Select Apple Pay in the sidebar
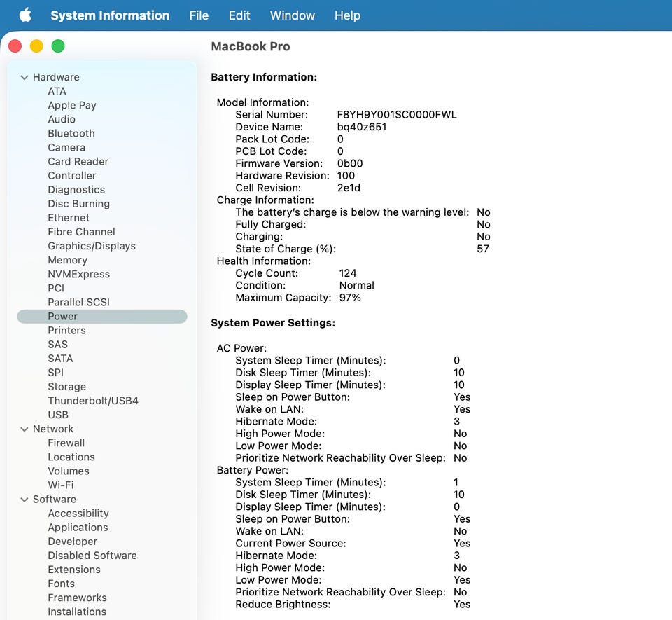Screen dimensions: 672x620 (x=72, y=106)
